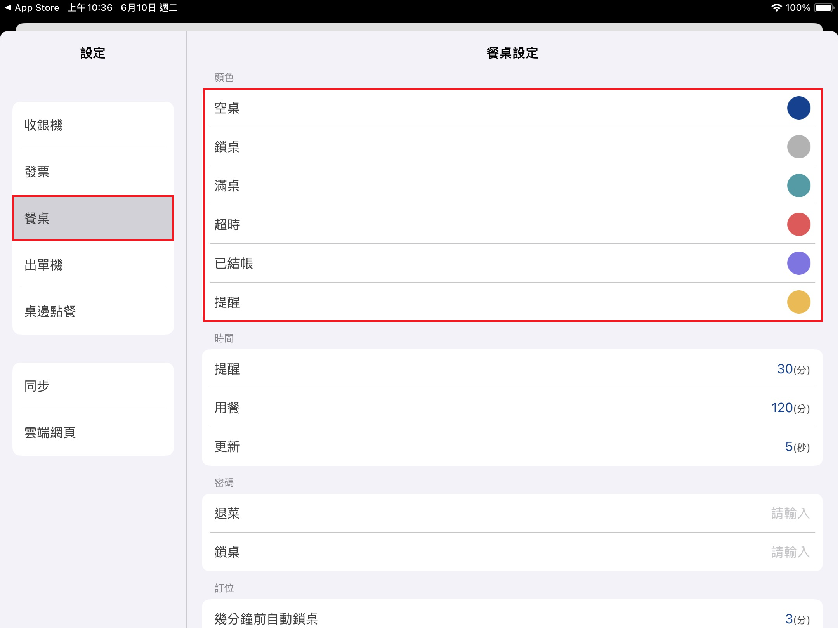The image size is (840, 628).
Task: Open the 同步 settings item
Action: click(93, 386)
